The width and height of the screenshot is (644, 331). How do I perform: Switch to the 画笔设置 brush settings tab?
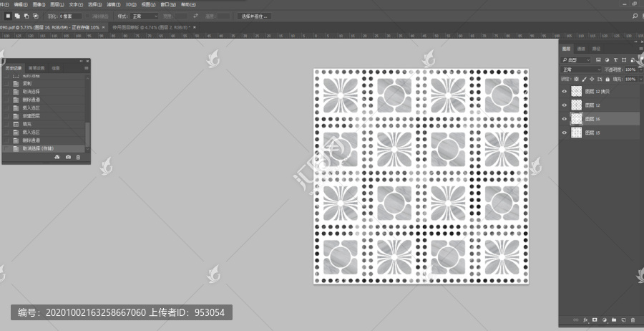(x=36, y=68)
